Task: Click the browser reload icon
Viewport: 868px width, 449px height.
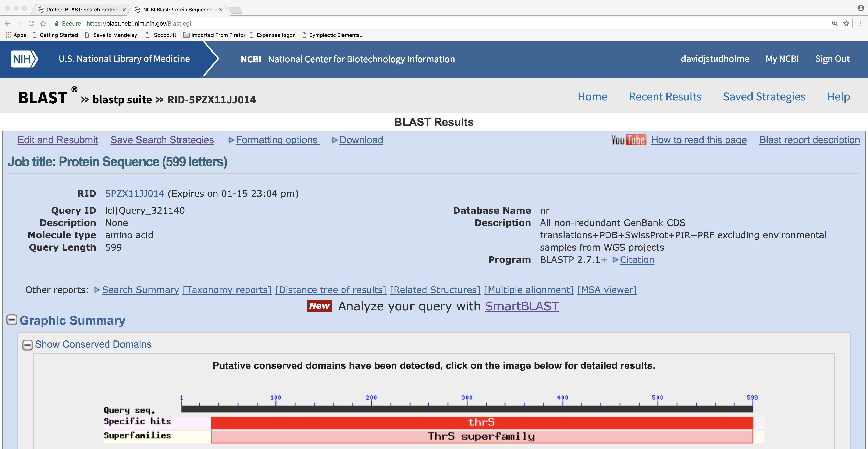Action: click(31, 23)
